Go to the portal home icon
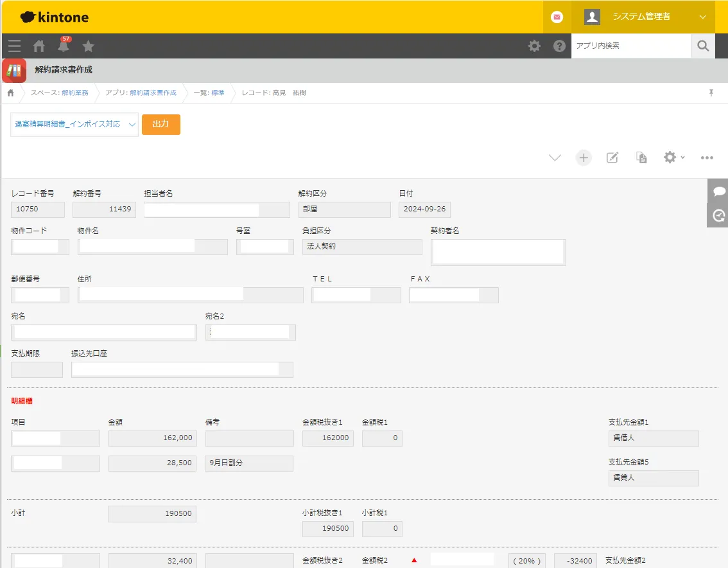 [39, 46]
